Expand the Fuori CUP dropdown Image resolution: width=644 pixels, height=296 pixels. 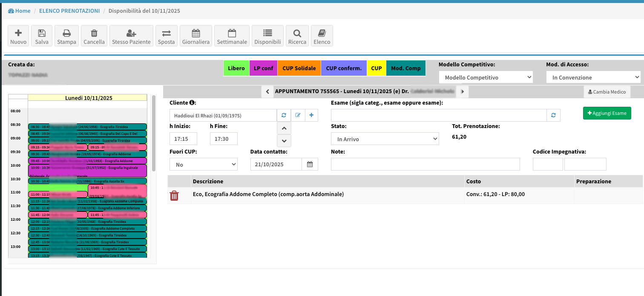click(x=203, y=164)
